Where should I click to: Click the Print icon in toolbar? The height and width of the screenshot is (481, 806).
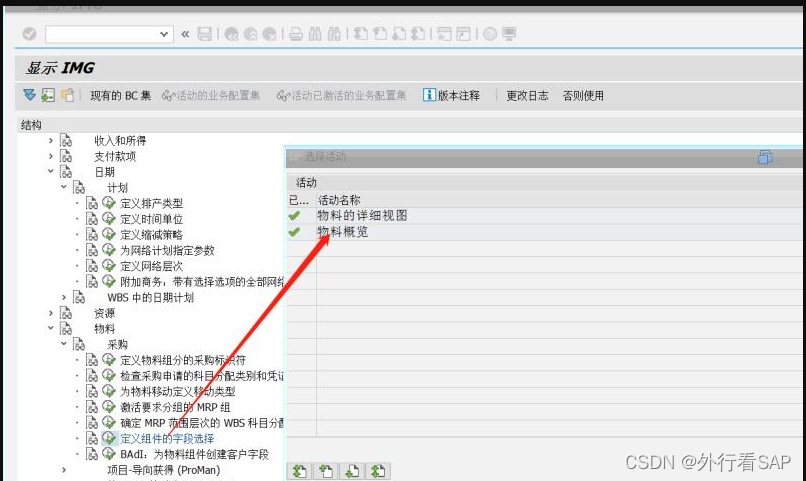296,34
